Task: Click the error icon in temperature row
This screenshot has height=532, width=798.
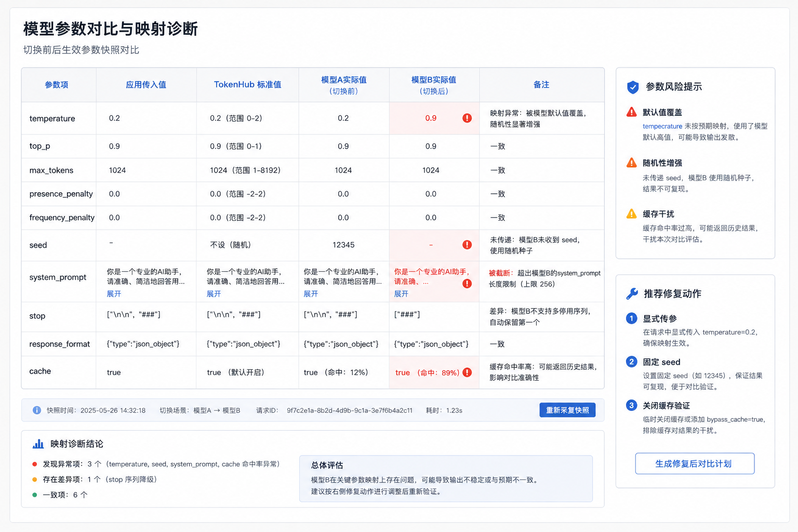Action: click(467, 118)
